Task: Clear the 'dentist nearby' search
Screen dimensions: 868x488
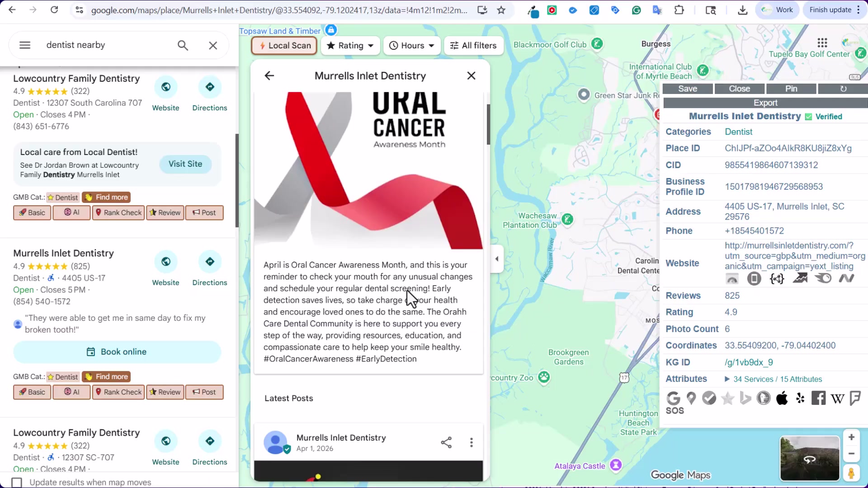Action: (213, 45)
